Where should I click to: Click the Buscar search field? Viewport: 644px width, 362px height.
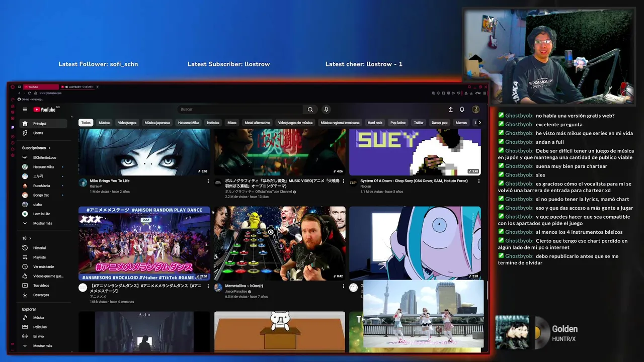(x=240, y=109)
